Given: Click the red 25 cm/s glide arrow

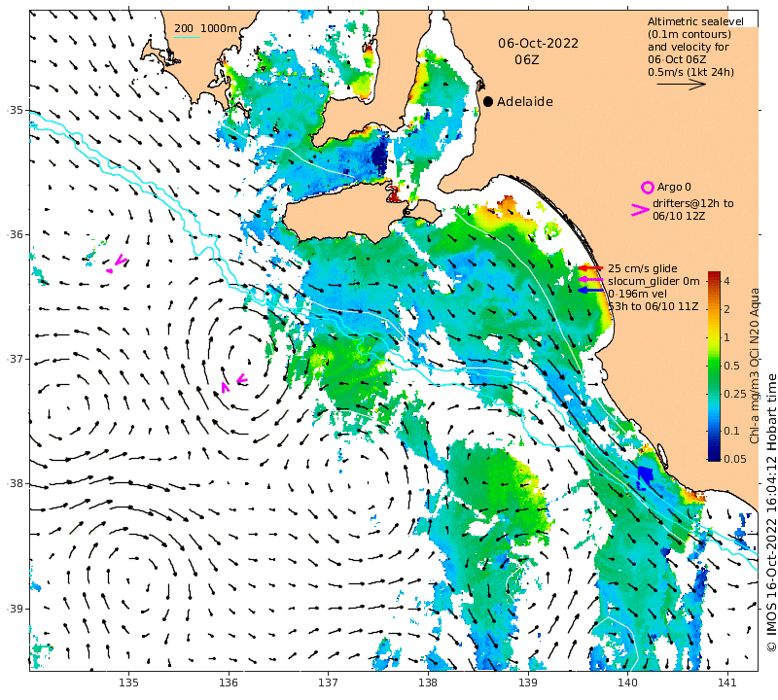Looking at the screenshot, I should point(590,268).
